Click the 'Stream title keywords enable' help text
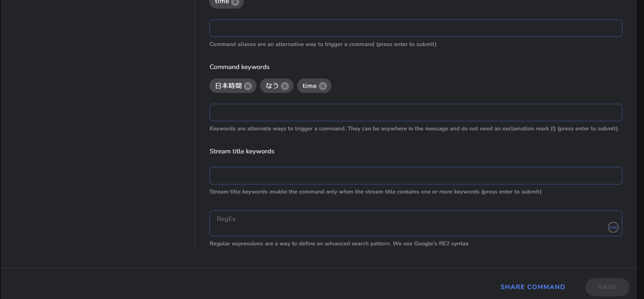Screen dimensions: 644x299 pos(375,192)
